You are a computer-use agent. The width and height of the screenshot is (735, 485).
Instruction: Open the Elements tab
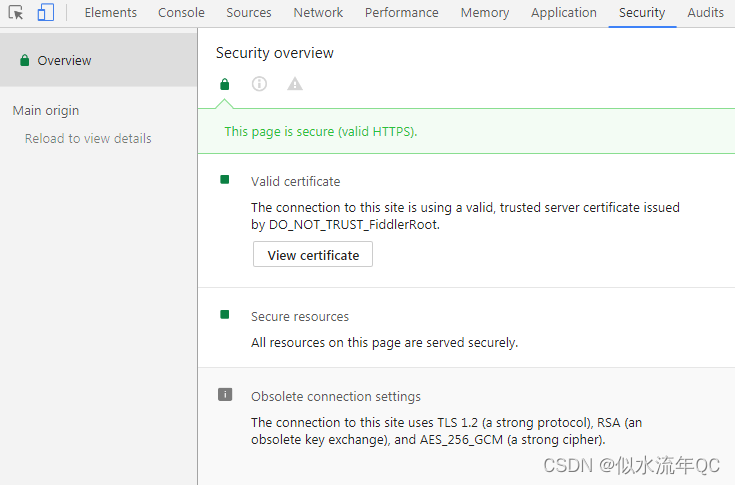tap(111, 13)
